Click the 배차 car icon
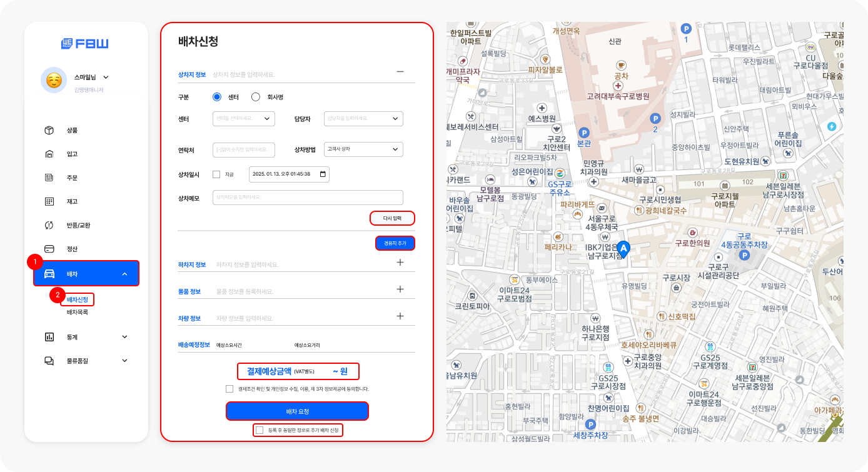868x472 pixels. pos(49,274)
